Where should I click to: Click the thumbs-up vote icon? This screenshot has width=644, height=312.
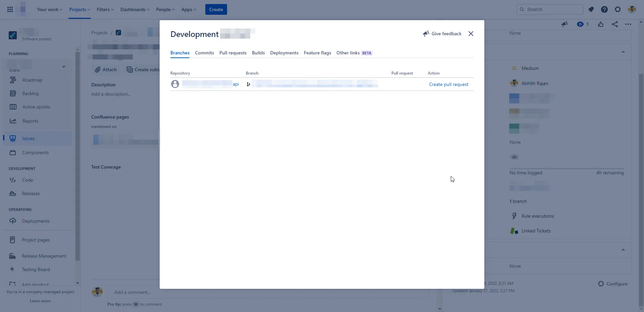coord(601,24)
